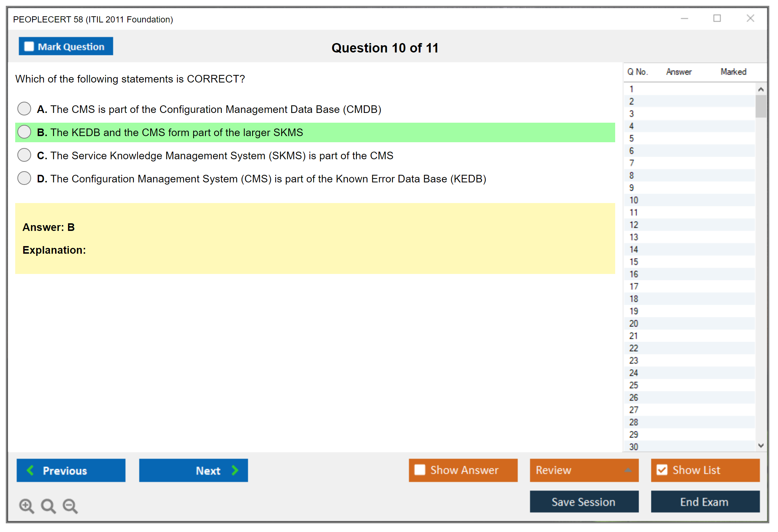Expand the Review dropdown menu

(x=628, y=470)
